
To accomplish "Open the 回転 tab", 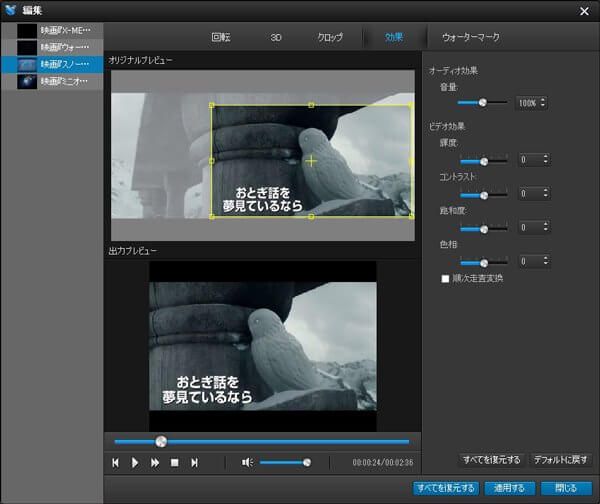I will click(x=221, y=37).
